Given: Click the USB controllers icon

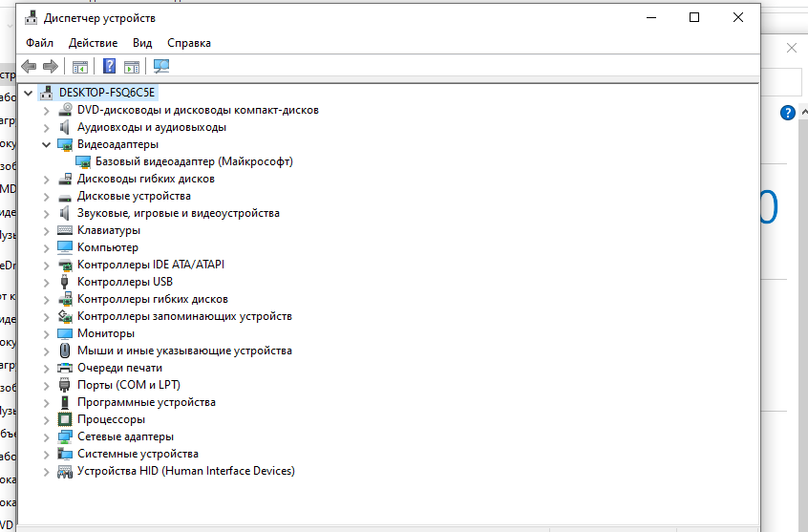Looking at the screenshot, I should click(65, 282).
